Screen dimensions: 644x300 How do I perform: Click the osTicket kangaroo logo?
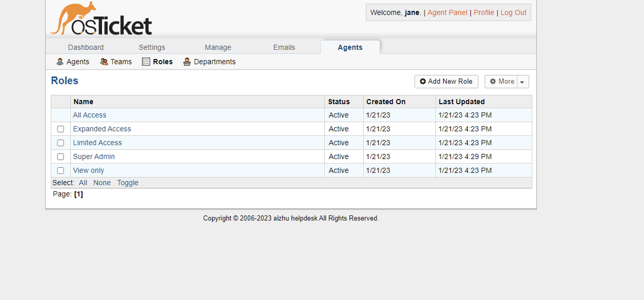coord(101,19)
